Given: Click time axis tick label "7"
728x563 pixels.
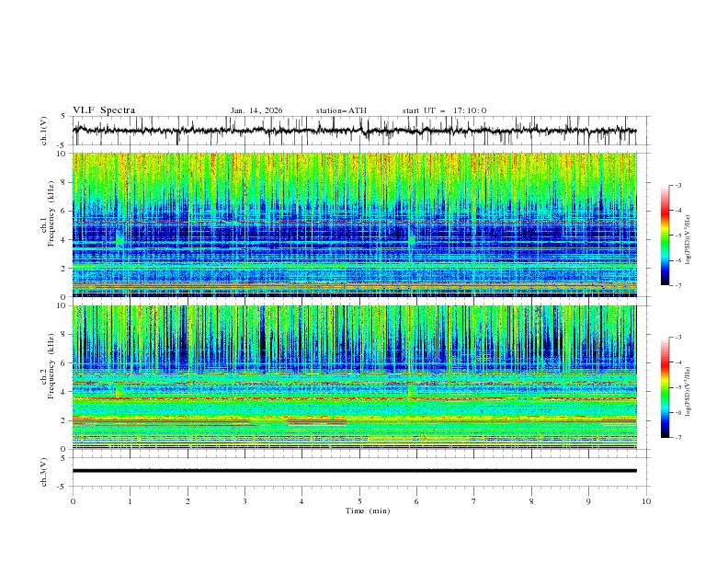Looking at the screenshot, I should 474,501.
